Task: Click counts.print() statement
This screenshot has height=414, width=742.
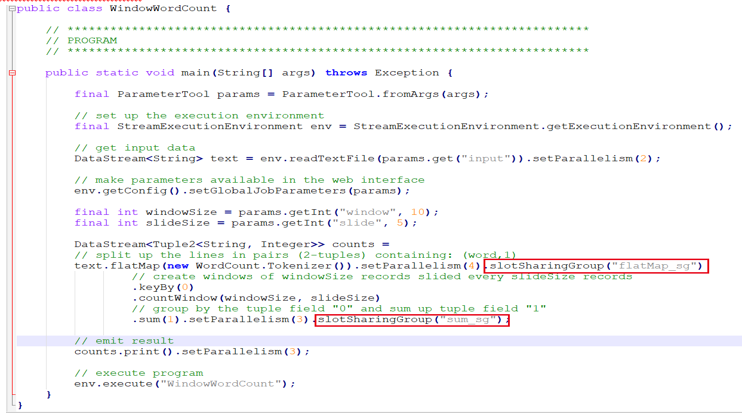Action: pos(192,352)
